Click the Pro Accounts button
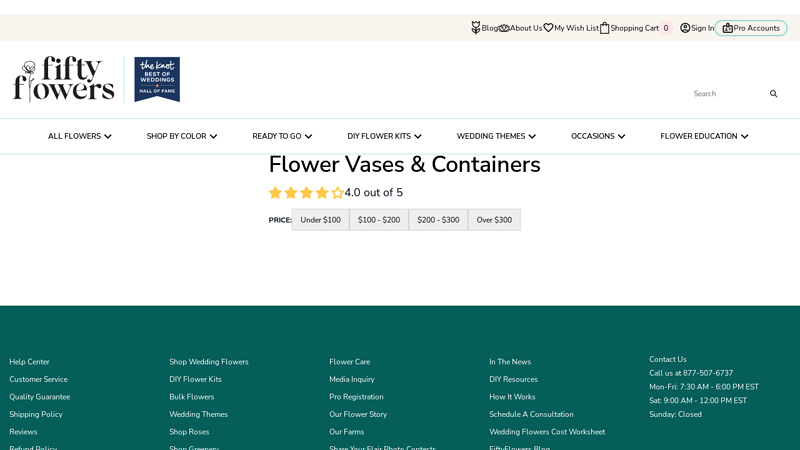The image size is (800, 450). (x=751, y=28)
